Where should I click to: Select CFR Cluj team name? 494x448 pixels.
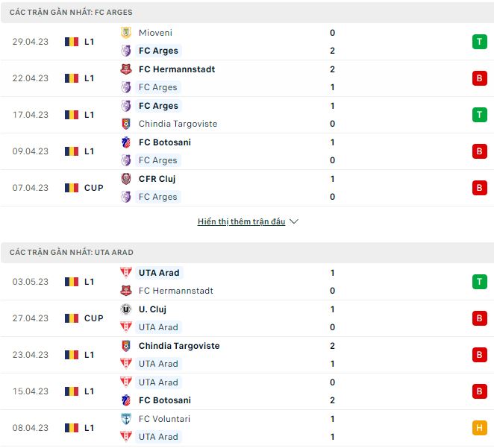coord(157,179)
